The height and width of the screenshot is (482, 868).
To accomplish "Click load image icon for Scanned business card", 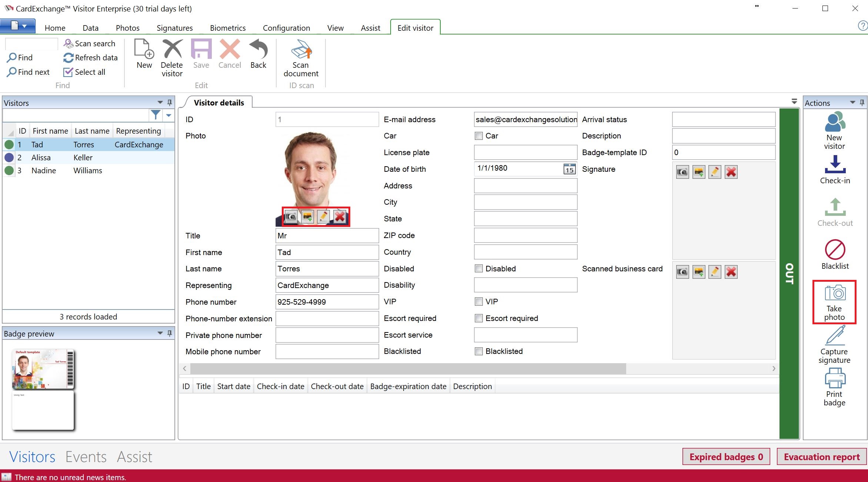I will [699, 272].
